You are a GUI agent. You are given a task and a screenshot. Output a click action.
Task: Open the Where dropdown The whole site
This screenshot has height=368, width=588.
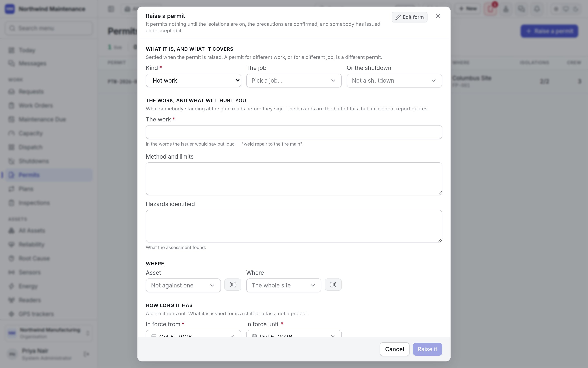(x=284, y=285)
